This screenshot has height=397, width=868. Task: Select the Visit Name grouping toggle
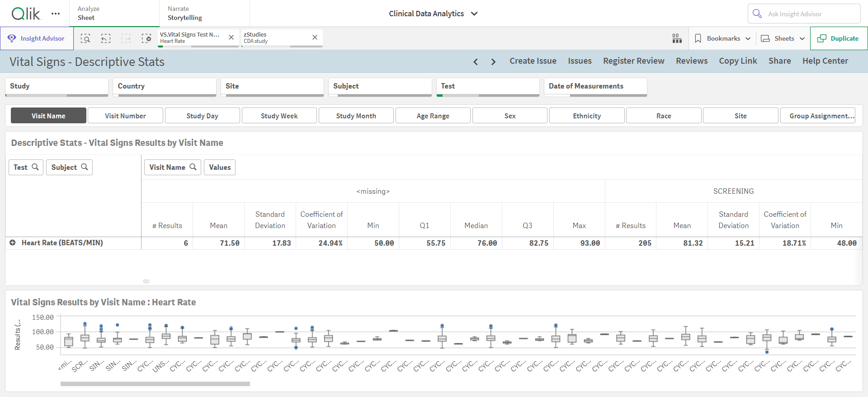tap(48, 116)
